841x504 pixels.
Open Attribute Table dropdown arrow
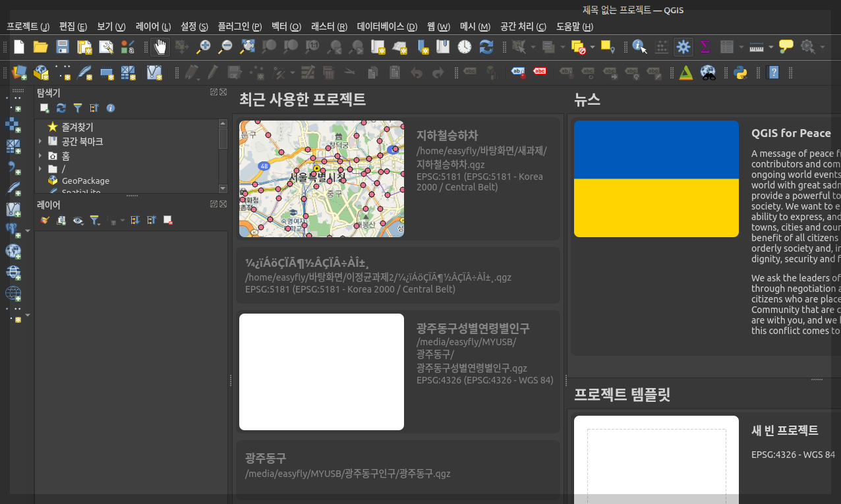741,47
